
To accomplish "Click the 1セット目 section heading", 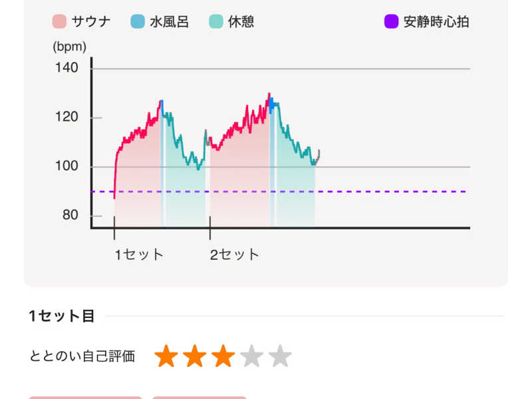I will pos(62,316).
